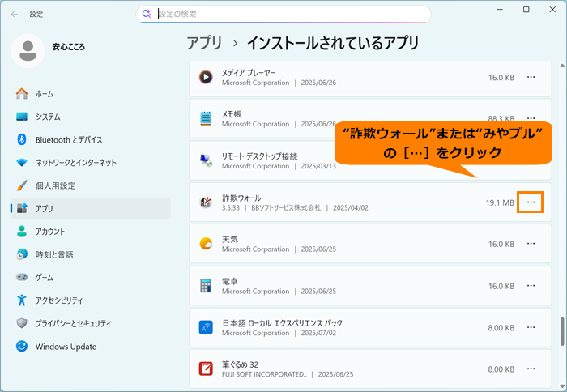Click the 安心こころ account name
Viewport: 567px width, 392px height.
tap(68, 47)
